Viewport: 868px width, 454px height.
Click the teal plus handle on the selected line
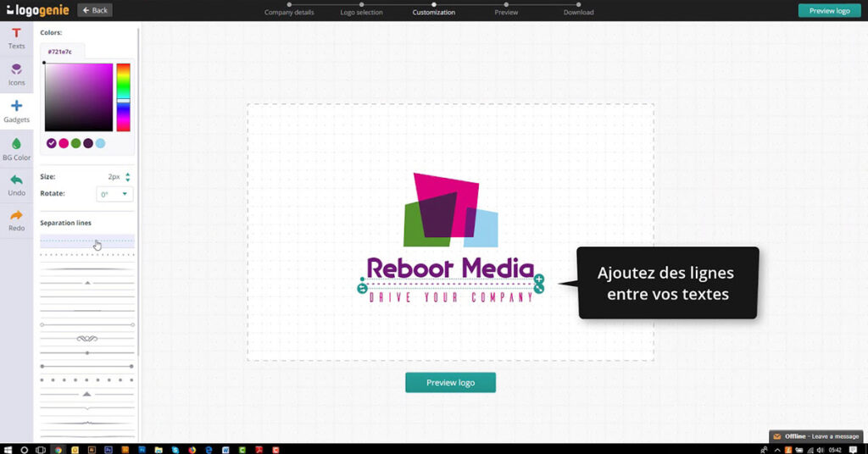[539, 279]
